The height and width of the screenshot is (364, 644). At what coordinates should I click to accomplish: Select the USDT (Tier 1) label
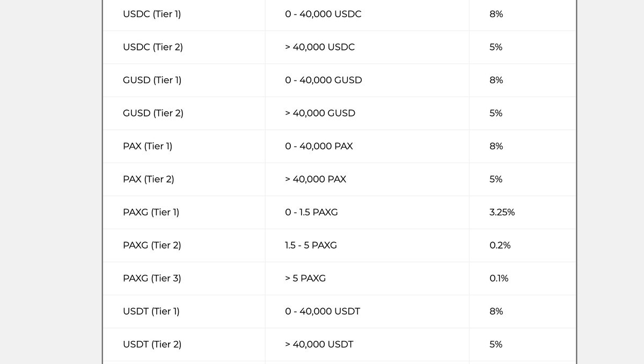tap(151, 311)
